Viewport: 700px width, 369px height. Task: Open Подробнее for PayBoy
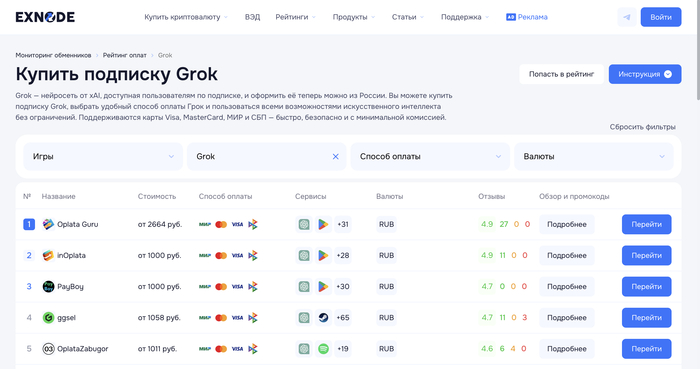(x=567, y=286)
